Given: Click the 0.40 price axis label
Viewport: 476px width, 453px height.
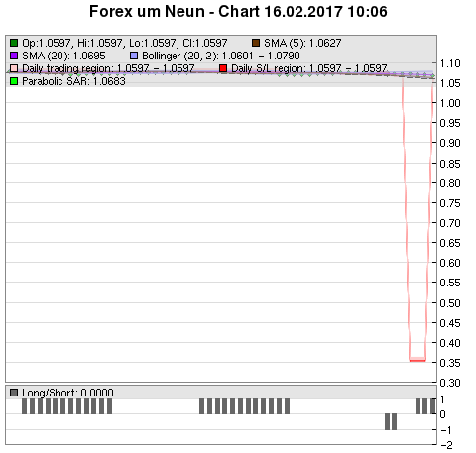Looking at the screenshot, I should click(x=450, y=343).
